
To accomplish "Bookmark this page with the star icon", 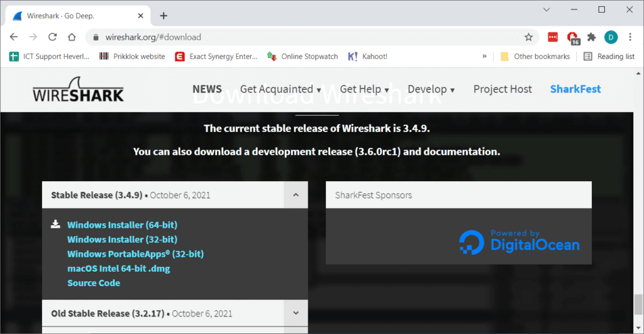I will [528, 37].
